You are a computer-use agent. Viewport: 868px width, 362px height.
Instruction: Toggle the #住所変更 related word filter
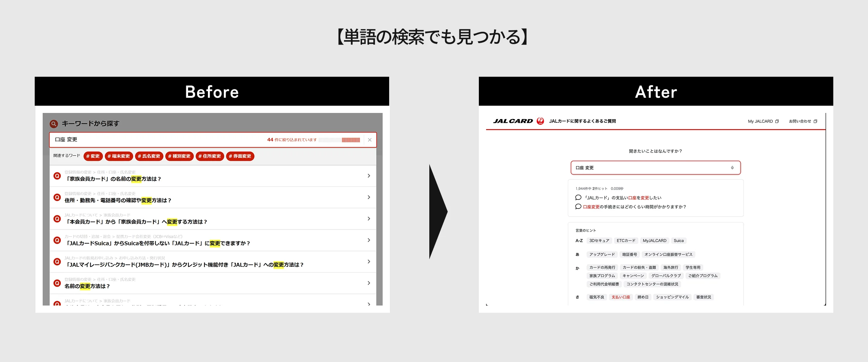coord(210,156)
